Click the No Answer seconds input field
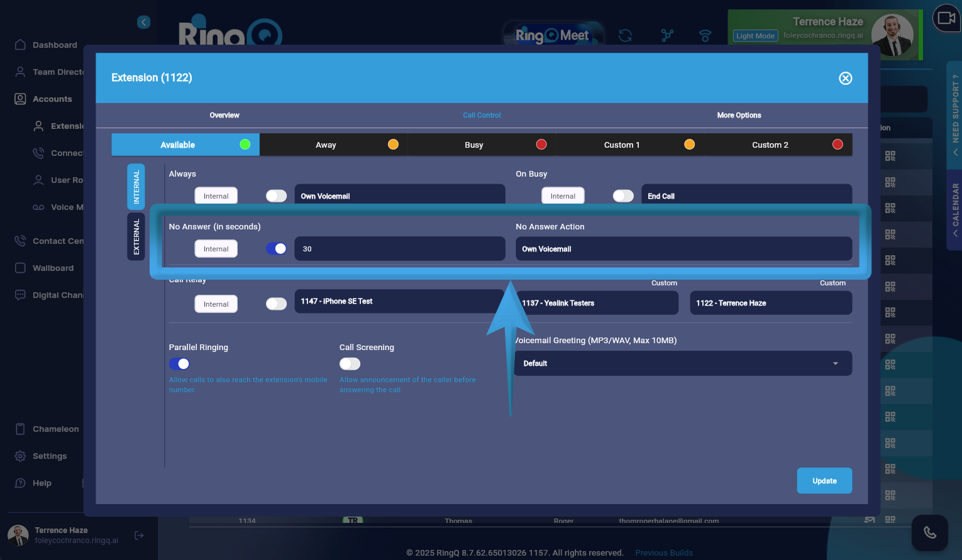Viewport: 962px width, 560px height. point(400,249)
